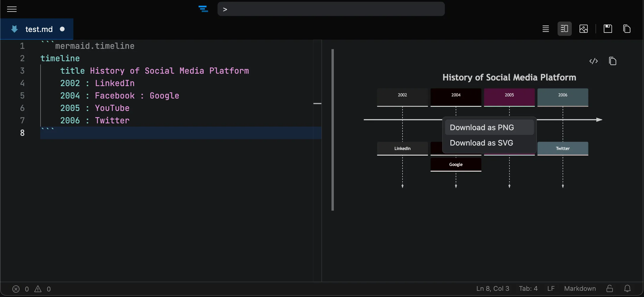Open Tab: 4 indentation options
This screenshot has height=297, width=644.
click(x=528, y=288)
